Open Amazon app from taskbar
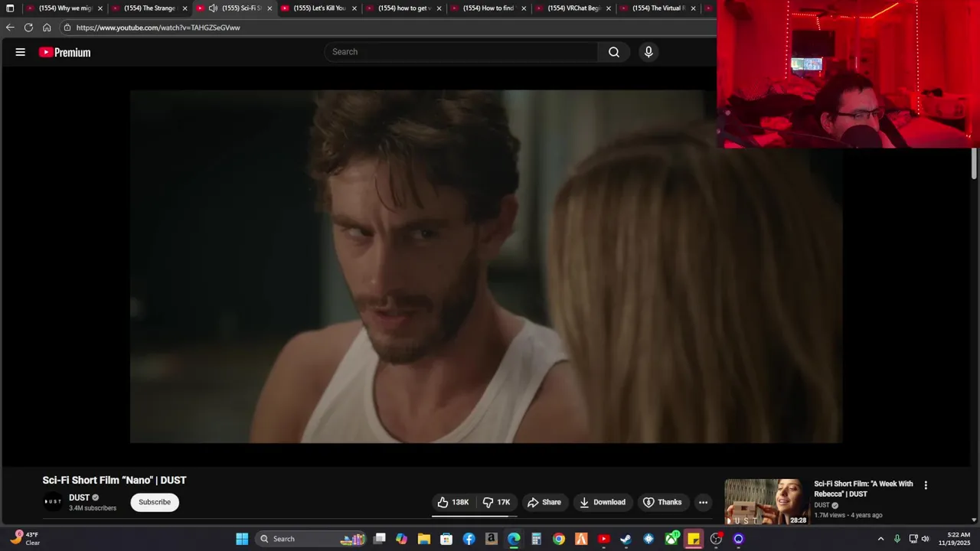The width and height of the screenshot is (980, 551). pyautogui.click(x=492, y=539)
